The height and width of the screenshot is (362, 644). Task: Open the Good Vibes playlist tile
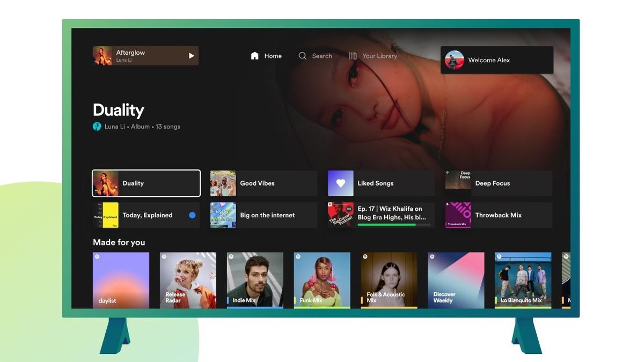264,183
